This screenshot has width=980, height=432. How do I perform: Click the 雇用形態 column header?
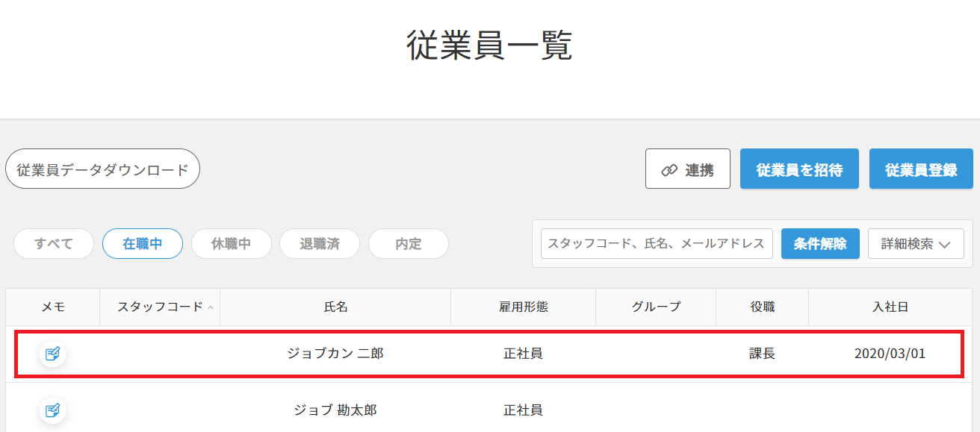(x=524, y=307)
